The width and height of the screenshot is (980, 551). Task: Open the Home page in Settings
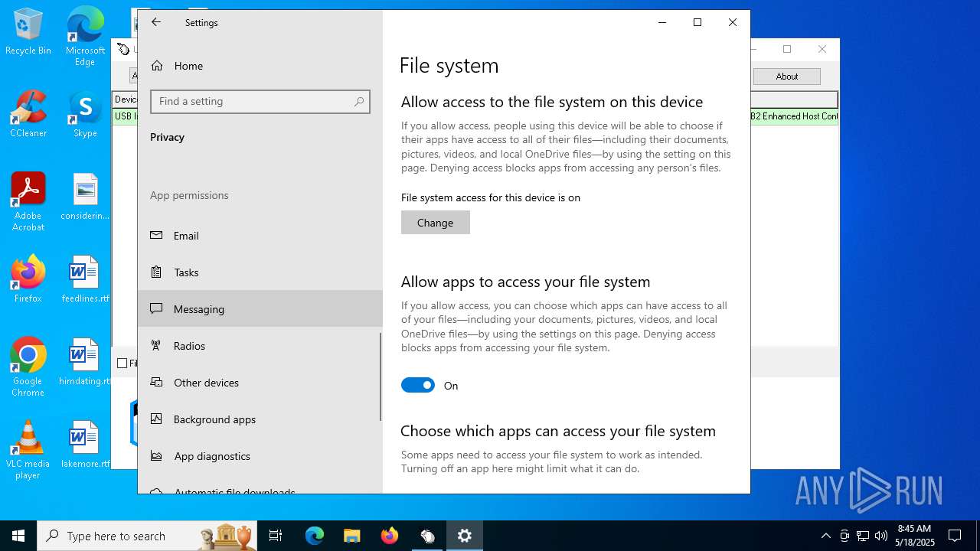(x=260, y=66)
